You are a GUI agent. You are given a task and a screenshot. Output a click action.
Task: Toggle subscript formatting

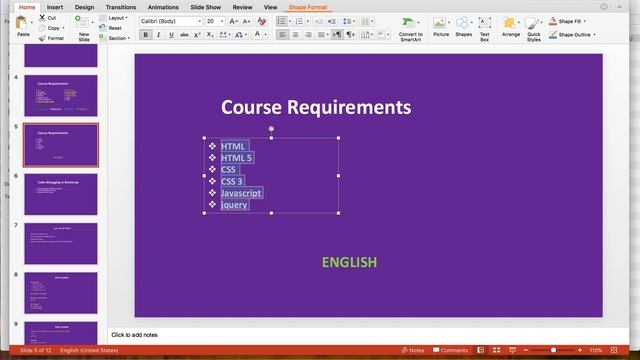click(x=210, y=35)
